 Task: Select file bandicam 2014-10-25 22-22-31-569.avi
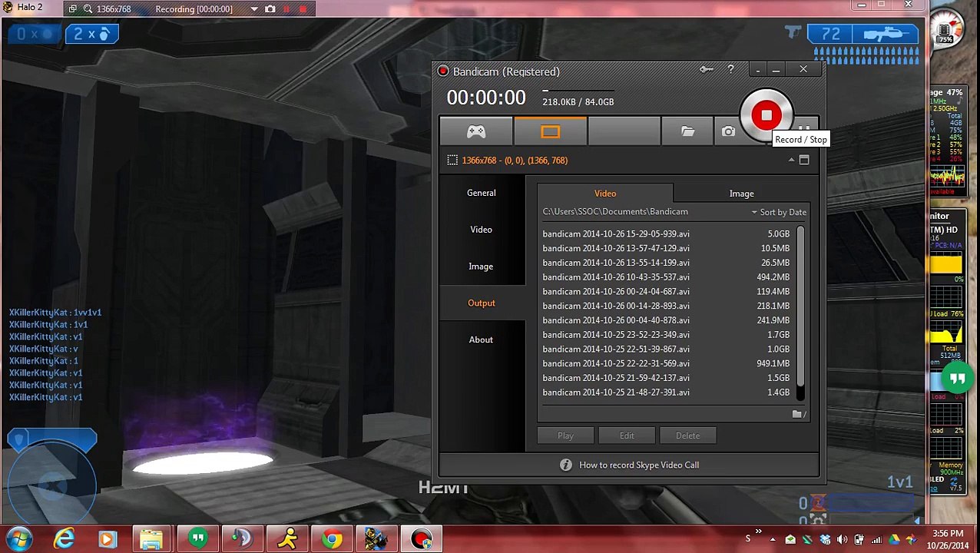(x=666, y=363)
